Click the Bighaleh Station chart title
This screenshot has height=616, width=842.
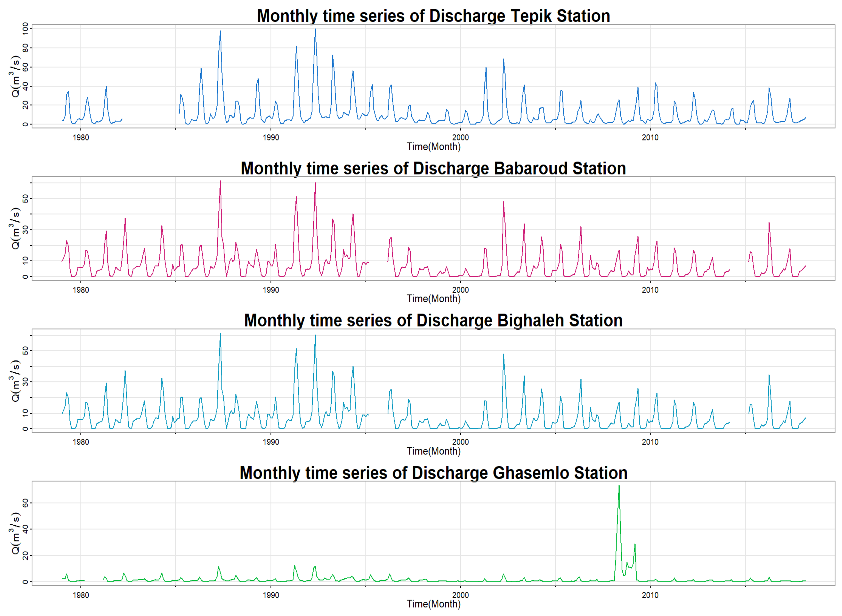(433, 321)
